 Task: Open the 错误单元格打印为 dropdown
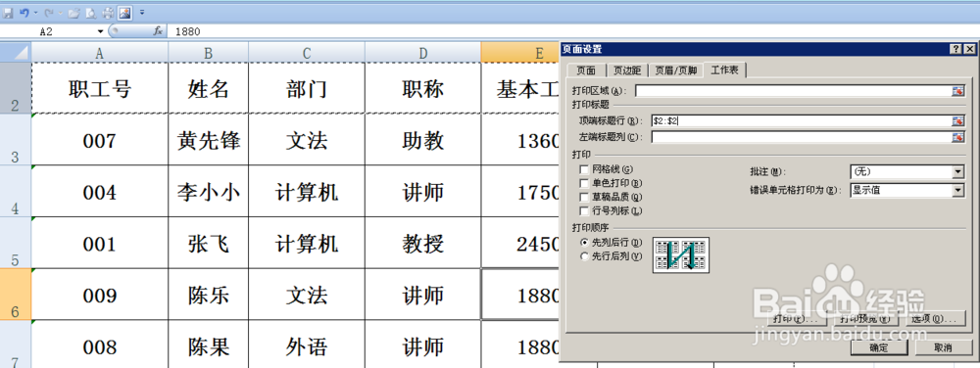point(907,190)
